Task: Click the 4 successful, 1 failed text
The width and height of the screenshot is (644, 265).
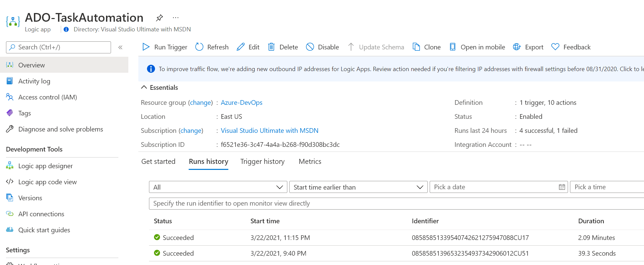Action: [548, 130]
